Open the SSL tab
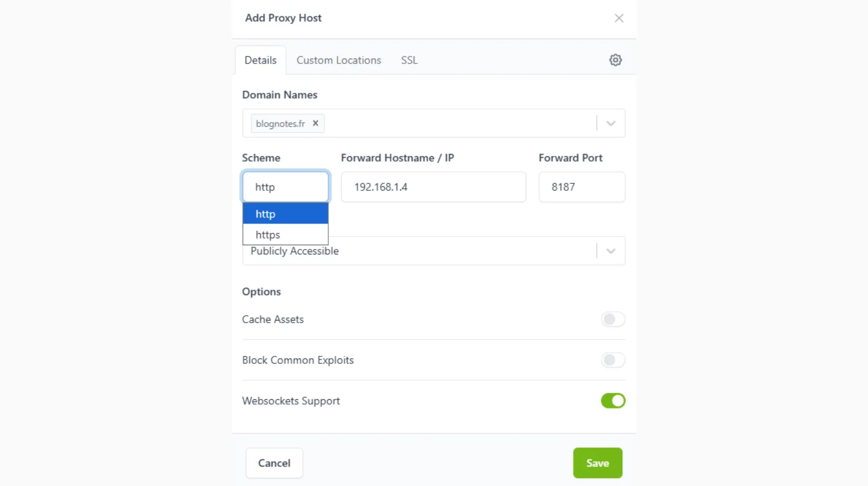 click(409, 60)
